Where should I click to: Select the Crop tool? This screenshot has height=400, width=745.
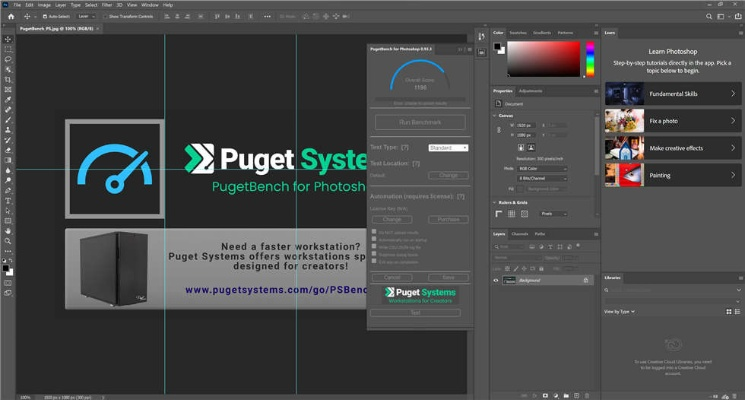point(8,79)
